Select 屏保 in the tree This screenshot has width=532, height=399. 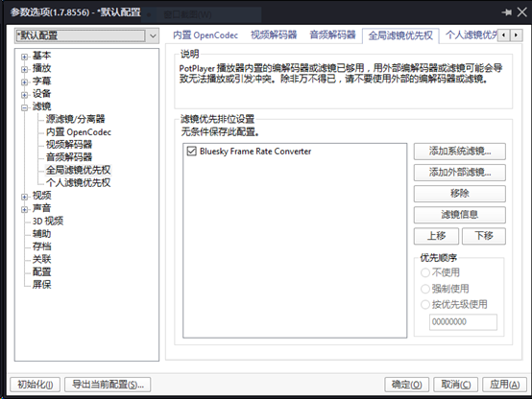(41, 285)
